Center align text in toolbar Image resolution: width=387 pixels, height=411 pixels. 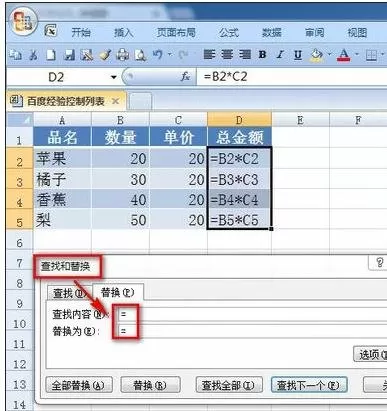(227, 54)
